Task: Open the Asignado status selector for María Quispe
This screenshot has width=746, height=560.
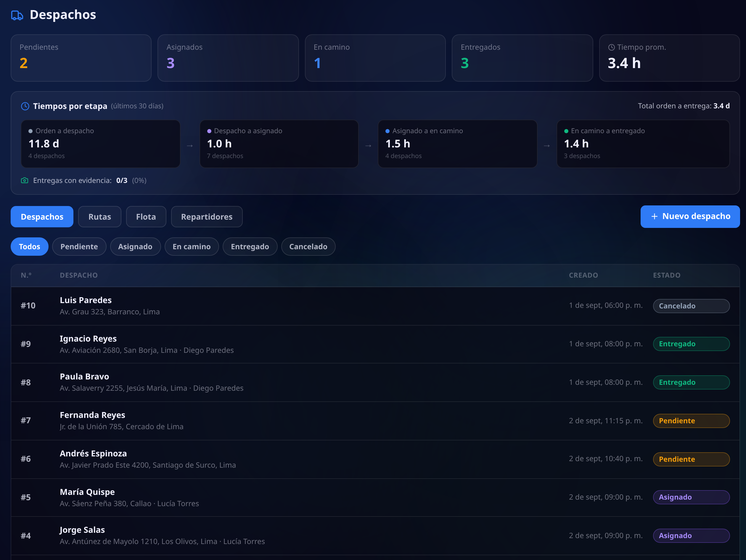Action: pyautogui.click(x=691, y=497)
